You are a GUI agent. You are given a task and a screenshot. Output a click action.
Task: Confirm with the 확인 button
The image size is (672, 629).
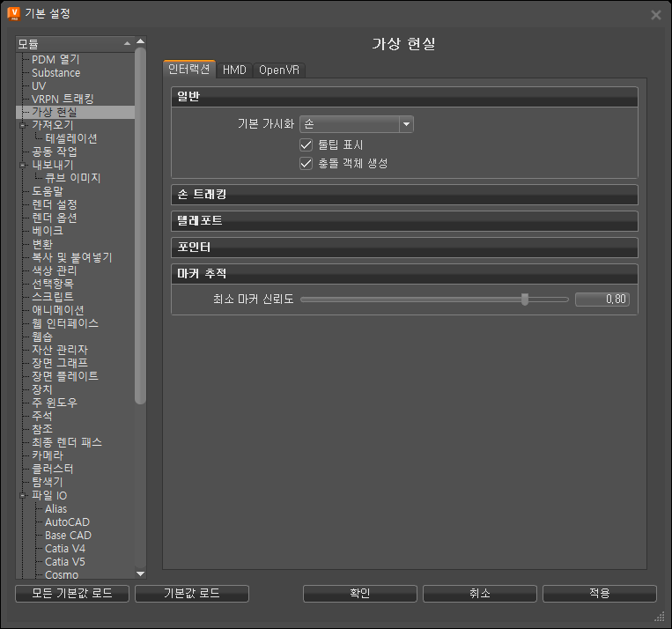click(360, 594)
